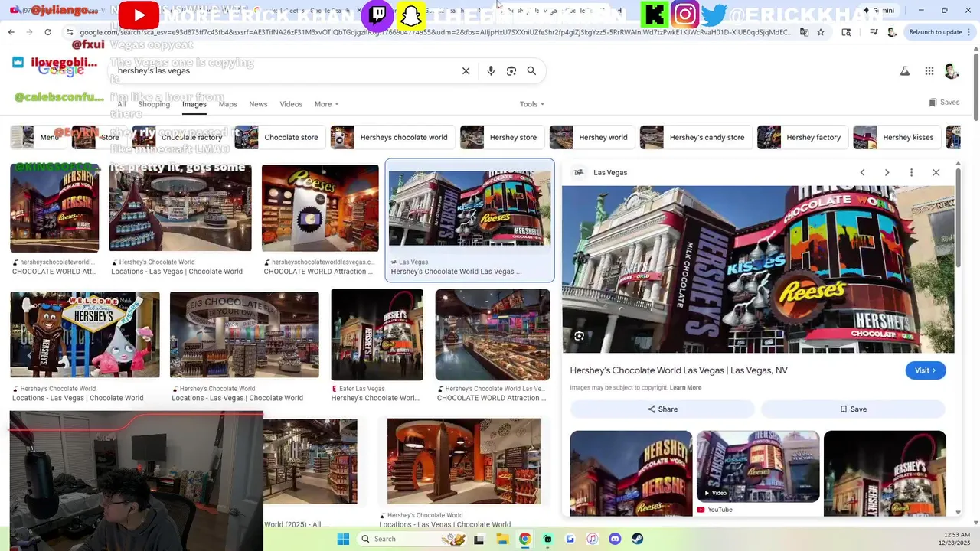Click the Chrome address bar URL
This screenshot has height=551, width=980.
[436, 32]
